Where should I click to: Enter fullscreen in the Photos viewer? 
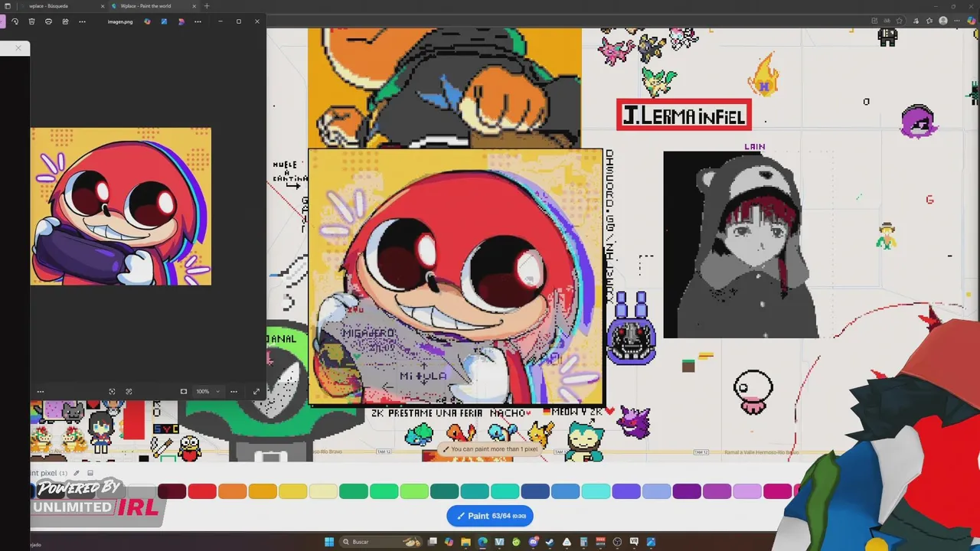click(x=256, y=391)
